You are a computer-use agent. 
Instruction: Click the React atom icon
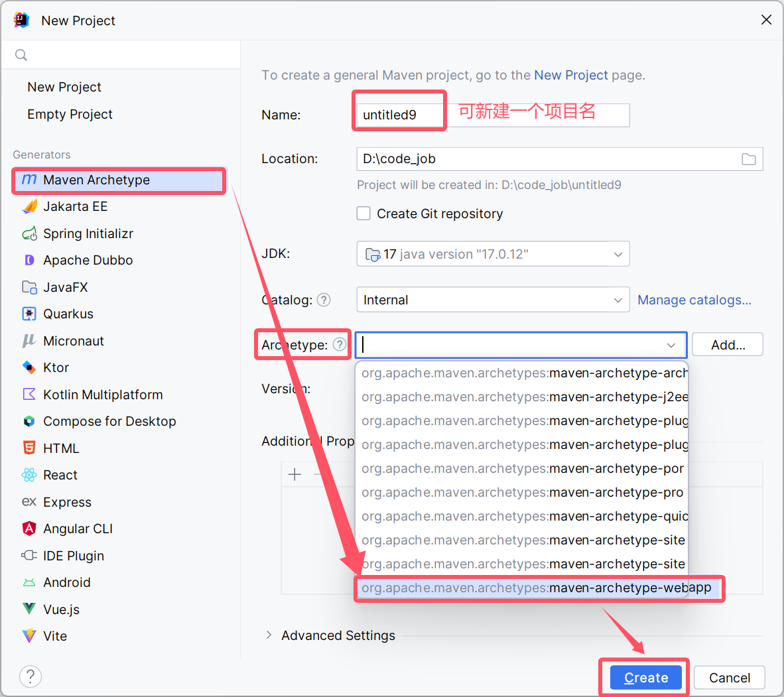[29, 475]
